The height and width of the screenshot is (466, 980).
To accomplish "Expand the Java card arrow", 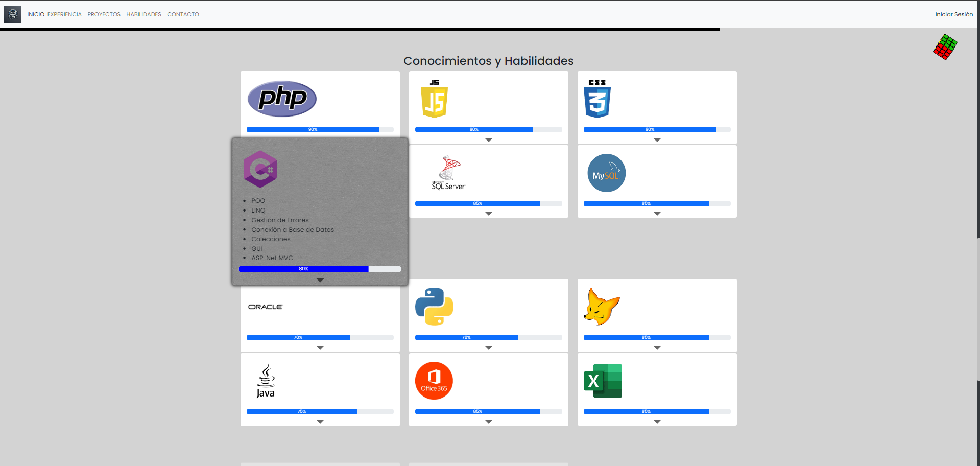I will 320,422.
